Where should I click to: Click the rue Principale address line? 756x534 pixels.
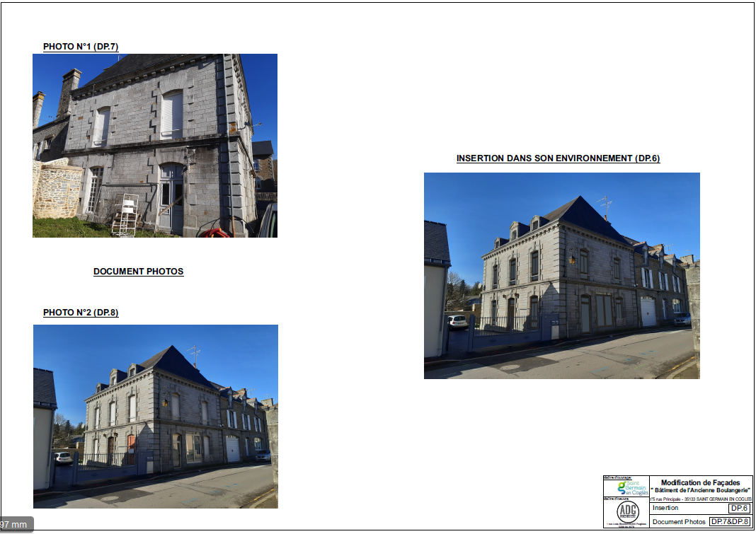click(700, 499)
